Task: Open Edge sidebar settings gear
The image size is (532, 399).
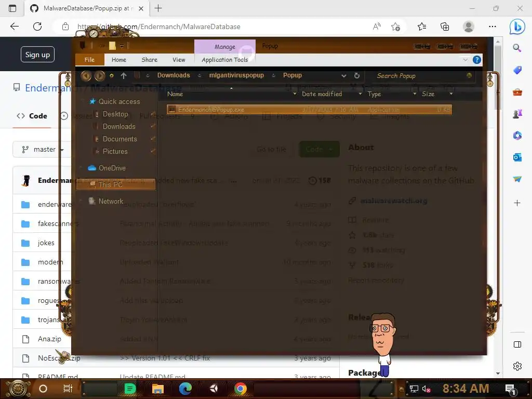Action: (517, 366)
